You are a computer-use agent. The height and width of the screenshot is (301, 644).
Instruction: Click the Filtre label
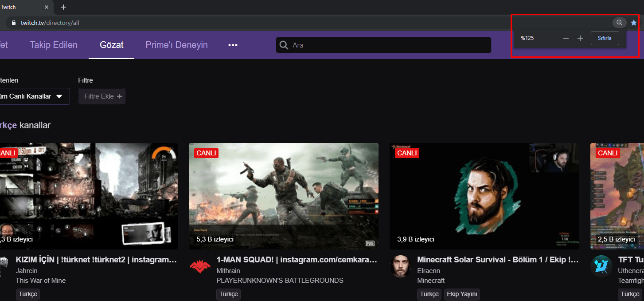click(x=86, y=80)
